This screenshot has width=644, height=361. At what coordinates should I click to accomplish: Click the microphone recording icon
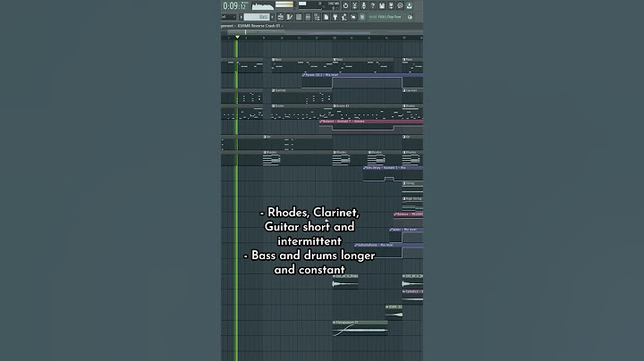coord(363,5)
